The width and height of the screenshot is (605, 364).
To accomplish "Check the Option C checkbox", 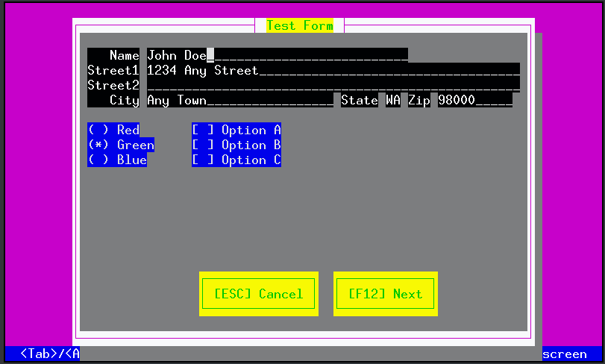I will [x=236, y=160].
